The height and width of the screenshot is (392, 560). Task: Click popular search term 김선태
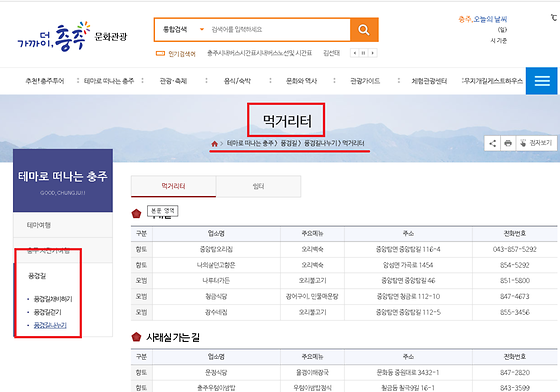pyautogui.click(x=331, y=53)
